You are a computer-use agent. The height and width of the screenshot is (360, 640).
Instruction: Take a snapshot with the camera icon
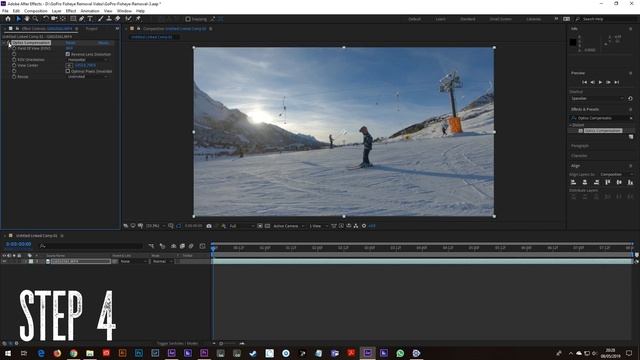[x=209, y=226]
